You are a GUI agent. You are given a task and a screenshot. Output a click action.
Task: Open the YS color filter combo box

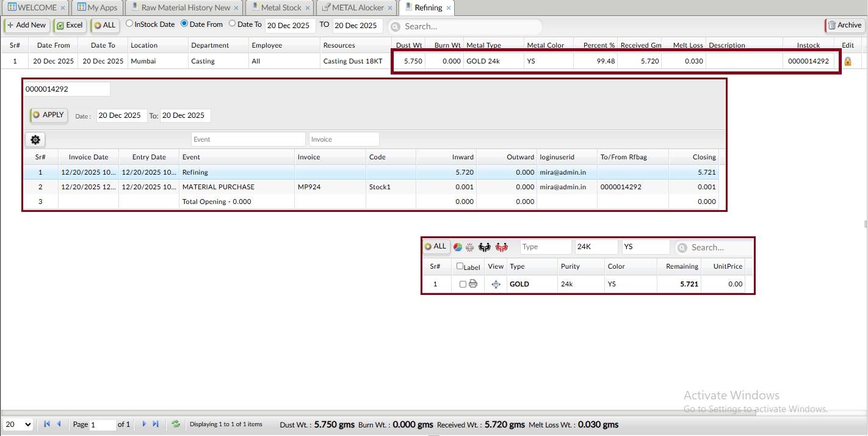tap(645, 247)
